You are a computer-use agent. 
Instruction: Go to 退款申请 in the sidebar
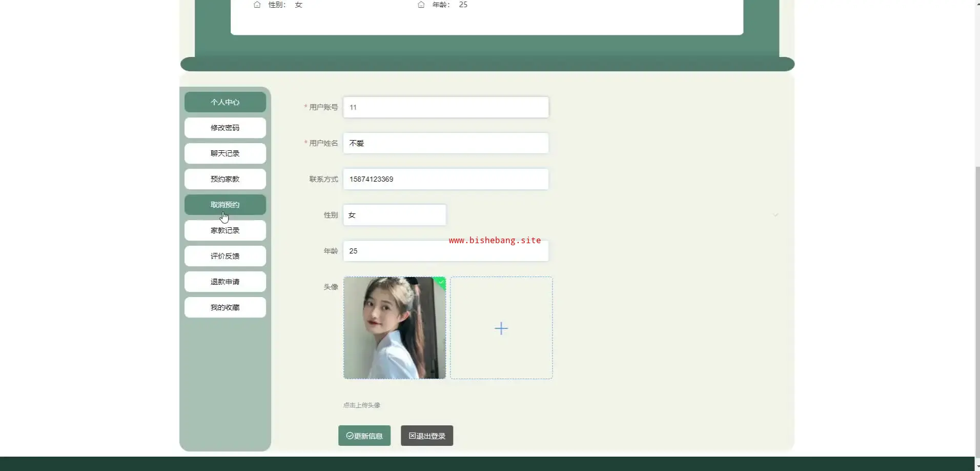[225, 282]
